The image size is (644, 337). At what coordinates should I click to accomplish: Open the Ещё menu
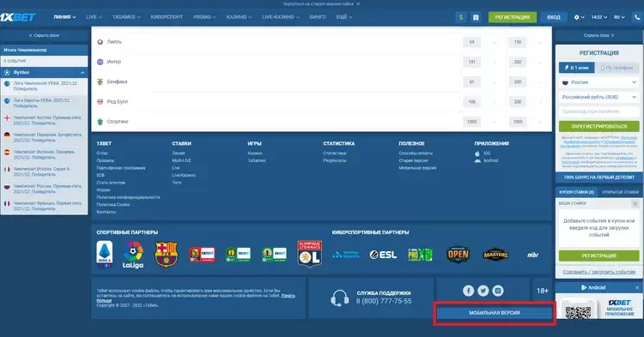[344, 17]
